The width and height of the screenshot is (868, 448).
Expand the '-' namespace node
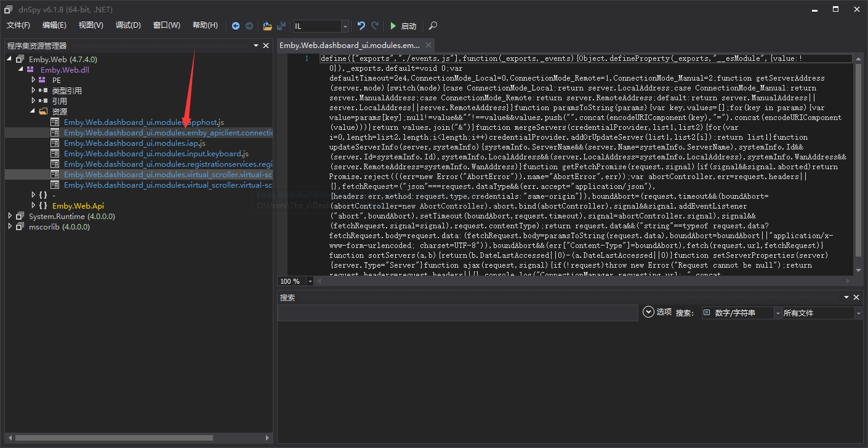click(33, 195)
